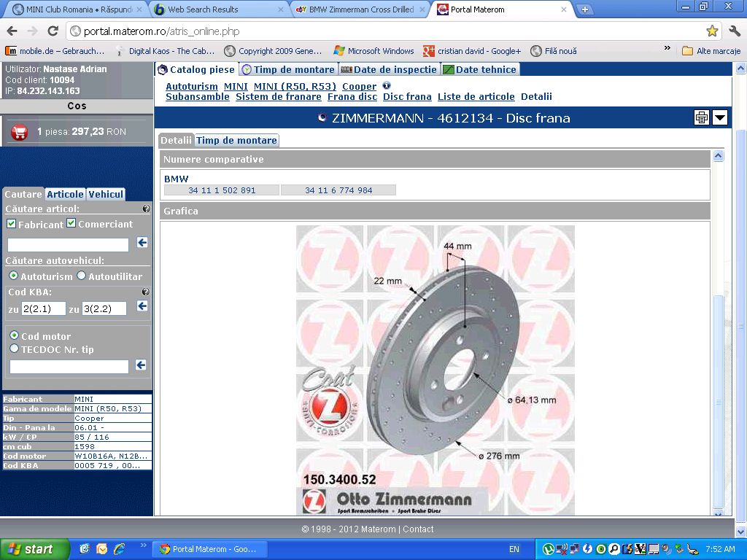
Task: Click the browser back arrow
Action: tap(12, 31)
